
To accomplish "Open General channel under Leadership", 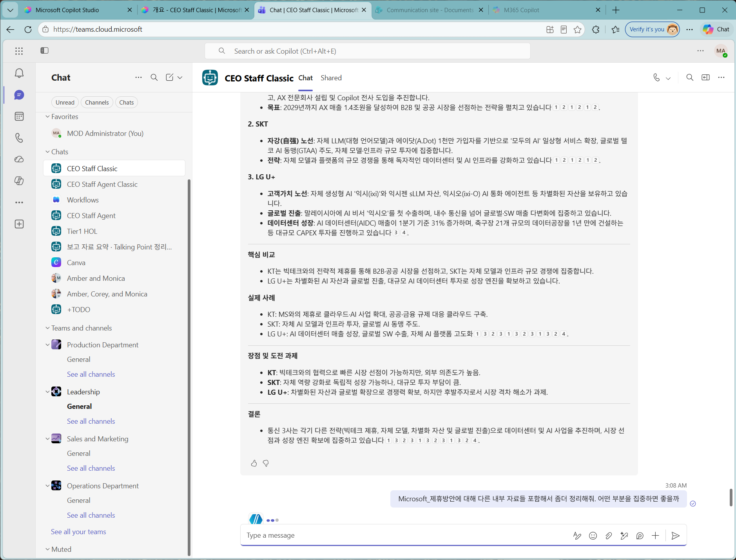I will tap(80, 406).
